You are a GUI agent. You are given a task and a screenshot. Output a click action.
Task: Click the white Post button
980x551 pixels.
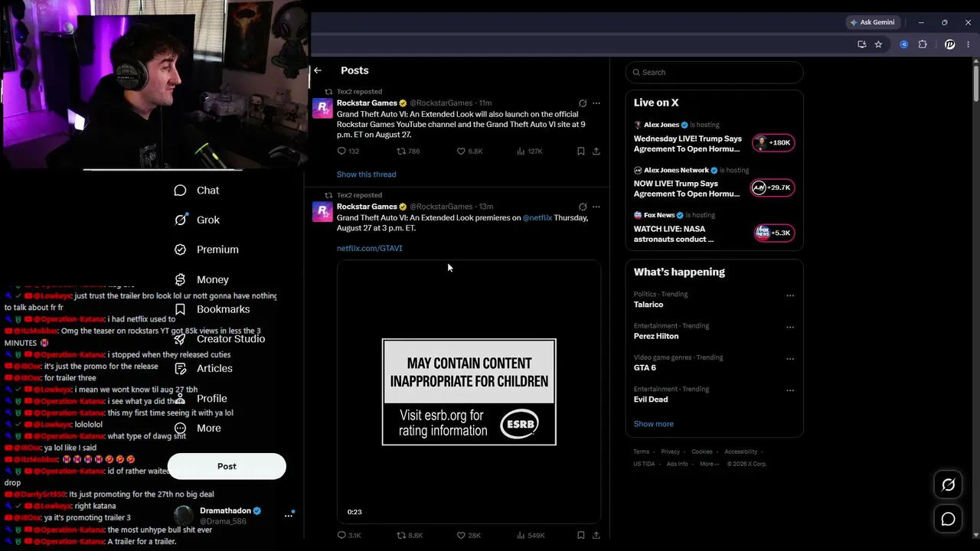227,466
